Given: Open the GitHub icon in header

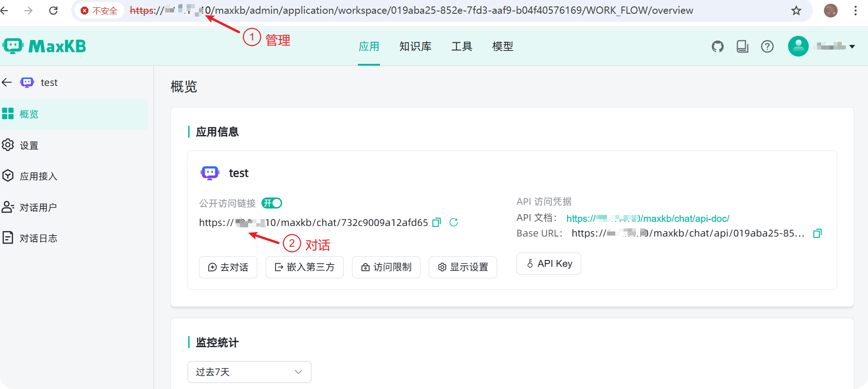Looking at the screenshot, I should click(717, 46).
